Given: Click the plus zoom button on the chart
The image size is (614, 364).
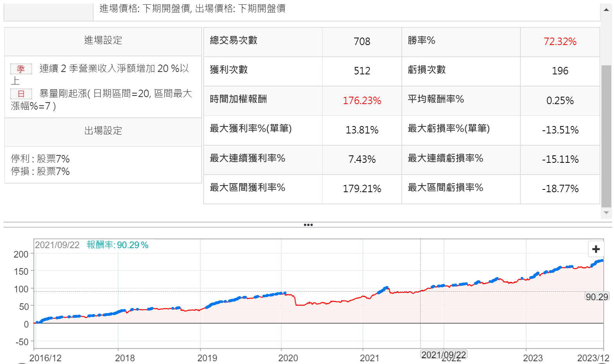Looking at the screenshot, I should click(x=596, y=249).
